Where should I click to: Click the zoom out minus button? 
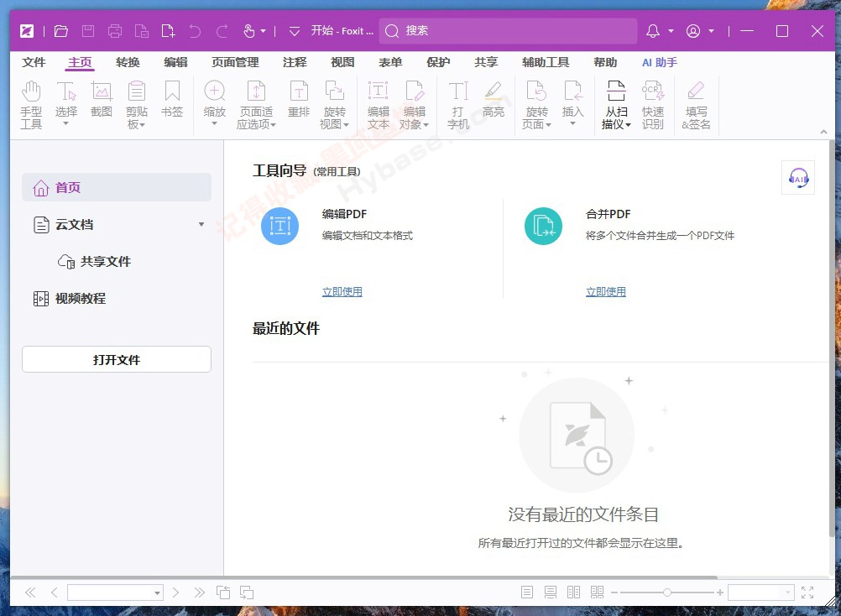pos(614,593)
